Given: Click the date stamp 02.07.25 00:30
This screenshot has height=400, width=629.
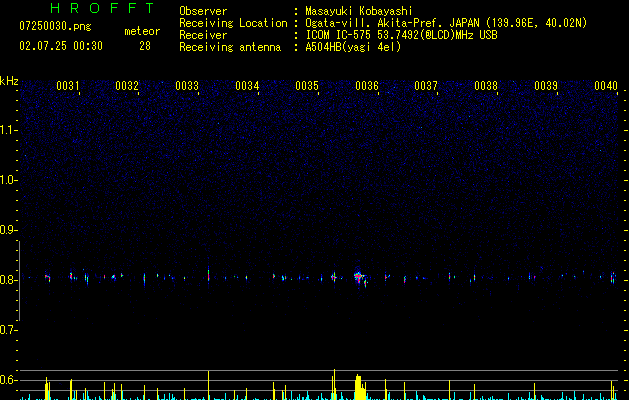Looking at the screenshot, I should (x=61, y=46).
